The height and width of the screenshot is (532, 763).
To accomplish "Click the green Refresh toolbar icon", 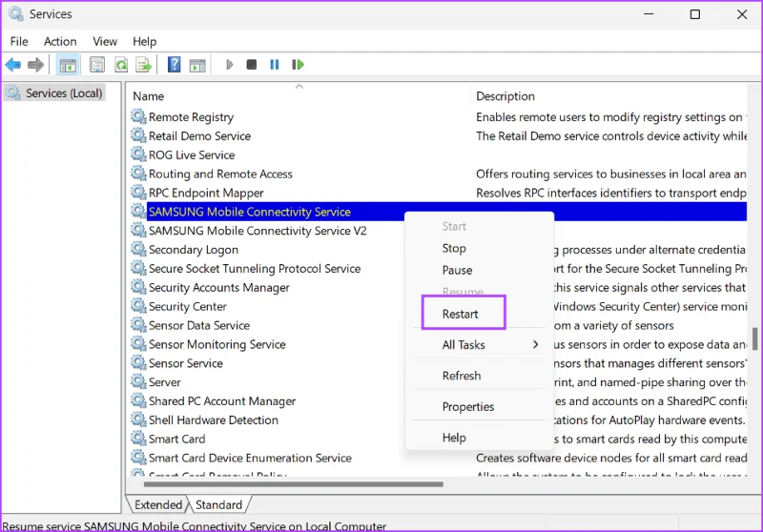I will click(x=121, y=65).
